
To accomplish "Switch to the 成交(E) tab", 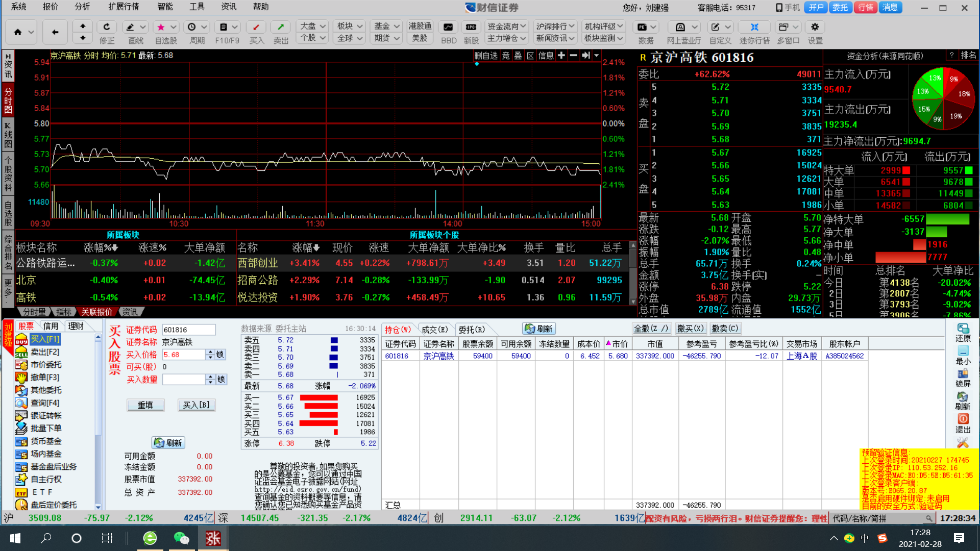I will [x=434, y=330].
